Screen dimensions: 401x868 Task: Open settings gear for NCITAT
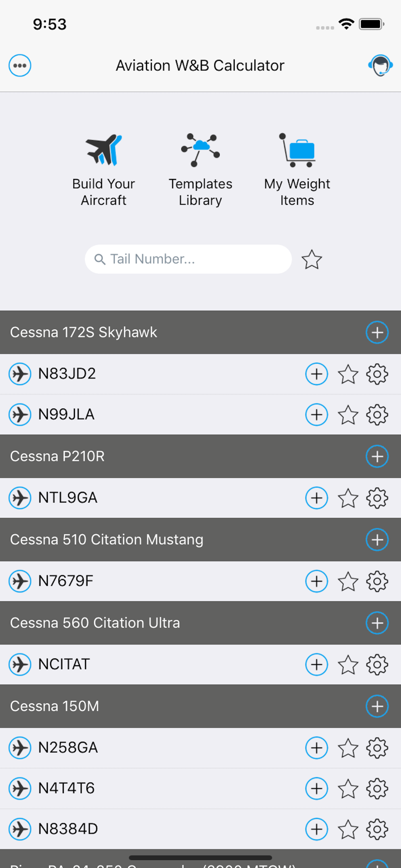377,664
